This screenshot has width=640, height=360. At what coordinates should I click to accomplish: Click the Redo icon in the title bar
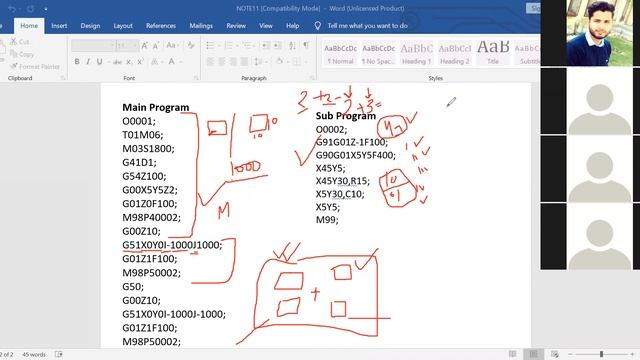[x=31, y=9]
